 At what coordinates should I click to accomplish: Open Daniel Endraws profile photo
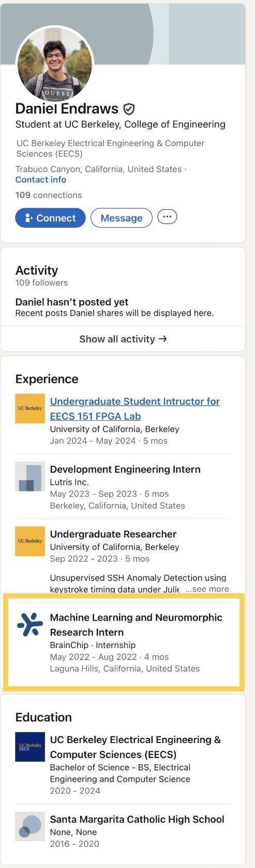[55, 65]
